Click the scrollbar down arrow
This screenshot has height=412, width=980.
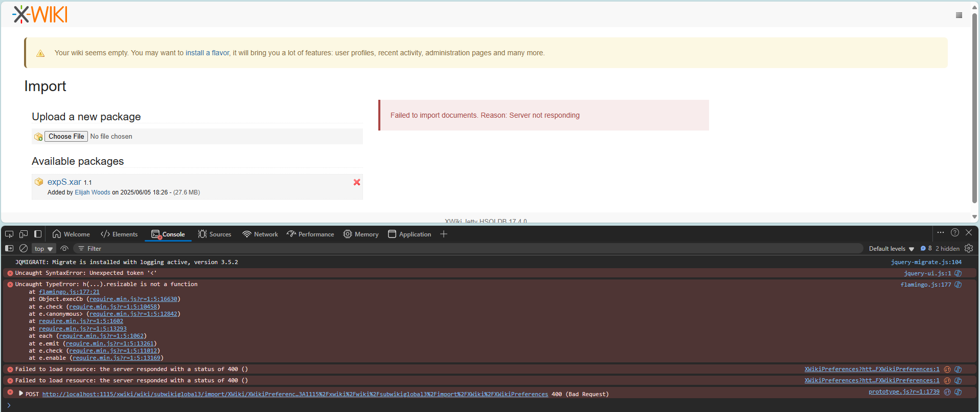(974, 217)
